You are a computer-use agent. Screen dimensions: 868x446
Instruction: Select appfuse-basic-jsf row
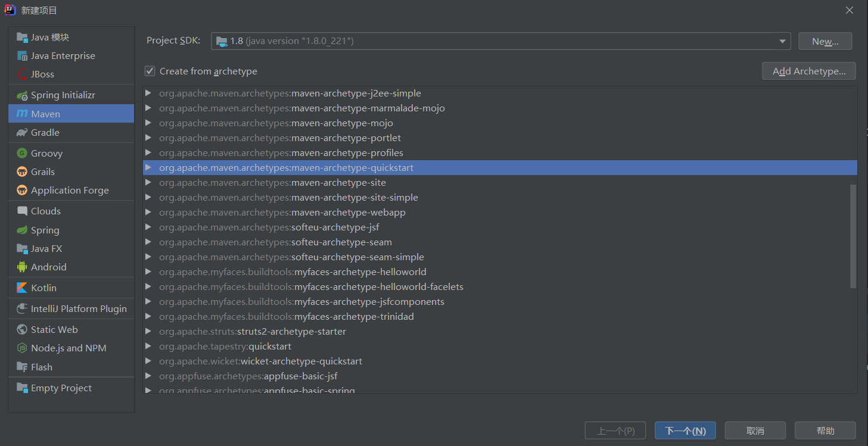500,376
